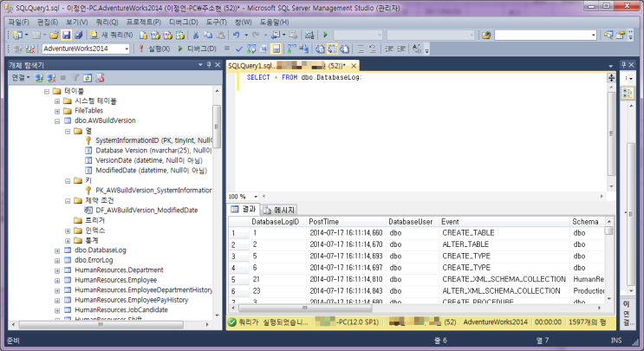
Task: Open 개체 탐색기 window position dropdown arrow
Action: pos(200,65)
